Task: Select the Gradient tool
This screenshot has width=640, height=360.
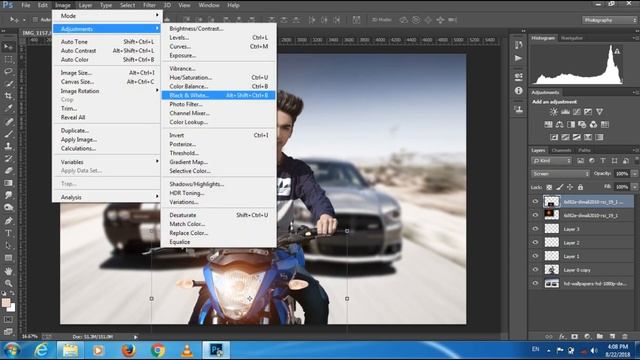Action: [x=8, y=183]
